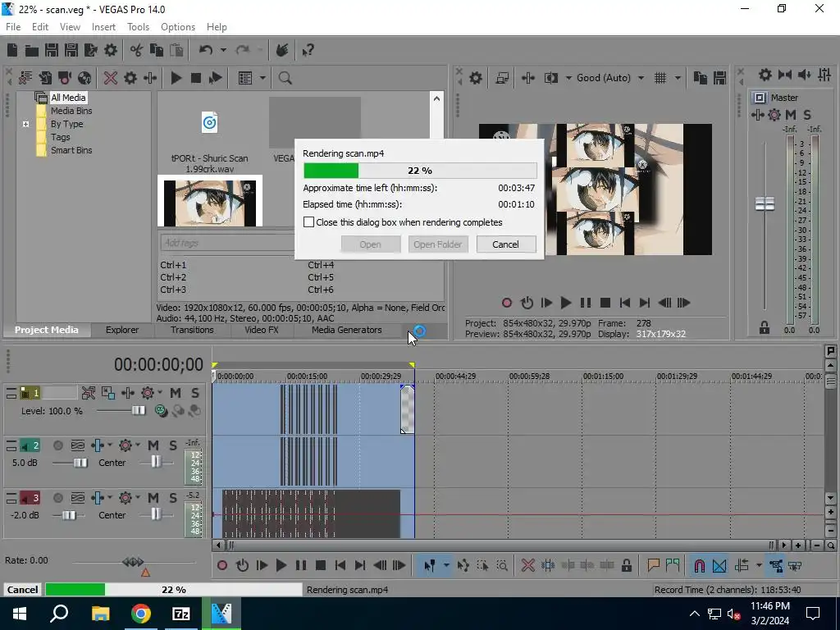Click the Open project folder icon

click(32, 50)
